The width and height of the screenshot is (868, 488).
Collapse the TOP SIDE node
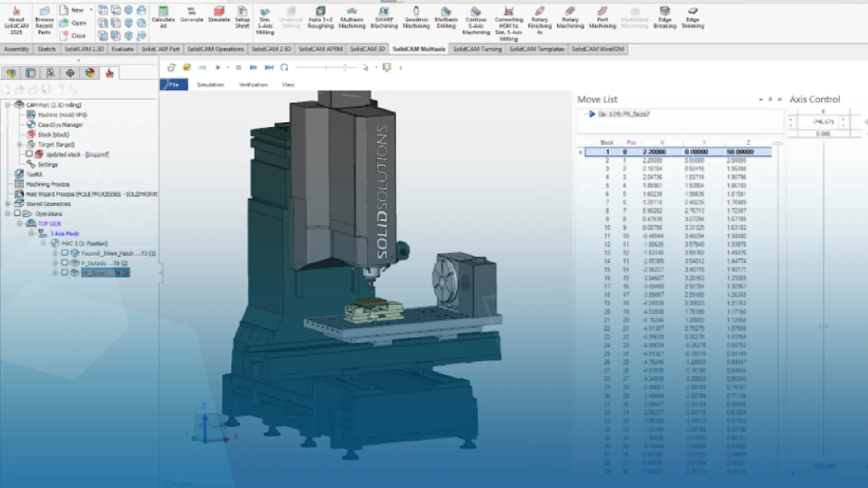pyautogui.click(x=19, y=223)
